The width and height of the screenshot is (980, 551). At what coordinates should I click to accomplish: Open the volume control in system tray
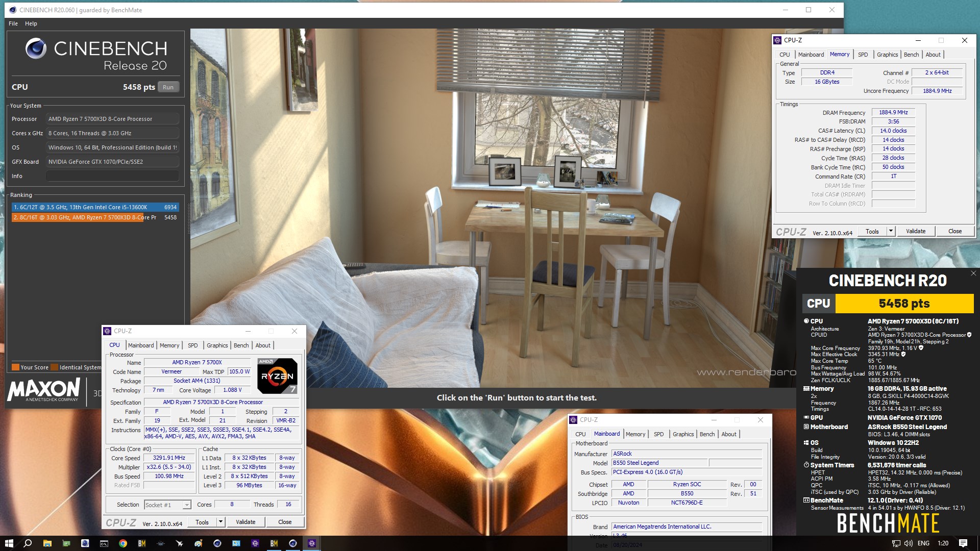pyautogui.click(x=909, y=543)
